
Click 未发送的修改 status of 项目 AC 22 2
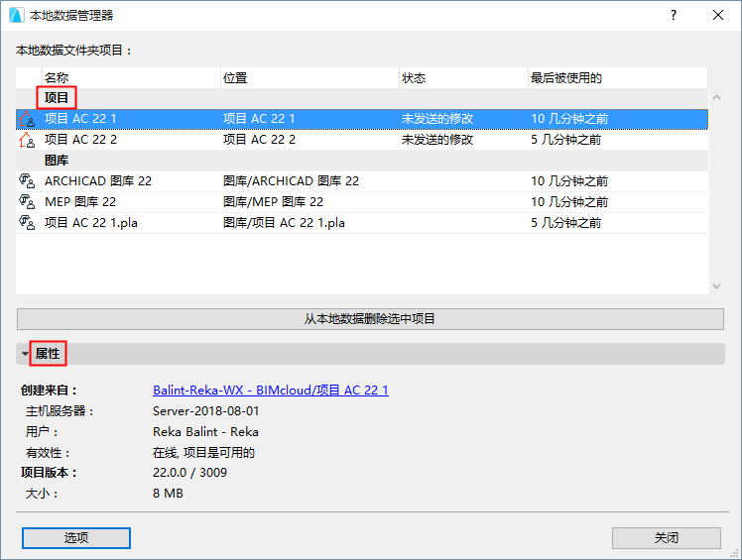pyautogui.click(x=437, y=140)
